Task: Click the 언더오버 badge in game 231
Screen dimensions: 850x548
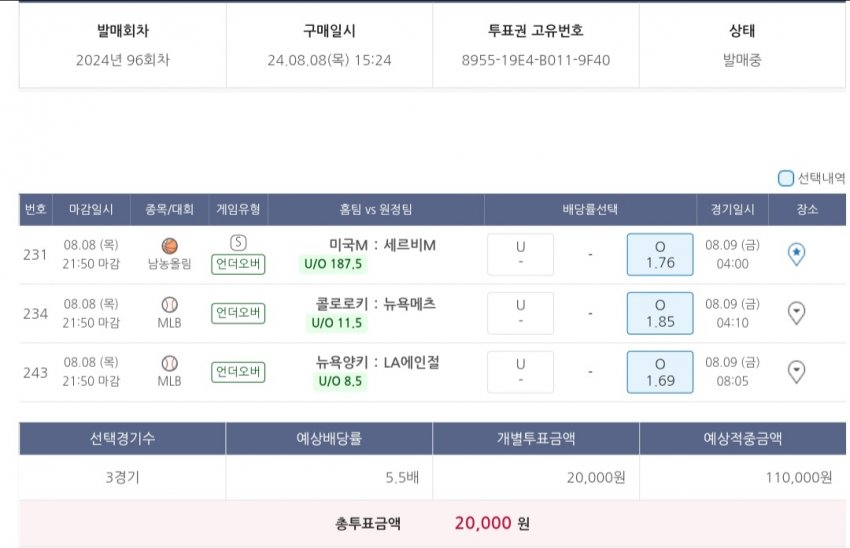Action: pyautogui.click(x=238, y=264)
